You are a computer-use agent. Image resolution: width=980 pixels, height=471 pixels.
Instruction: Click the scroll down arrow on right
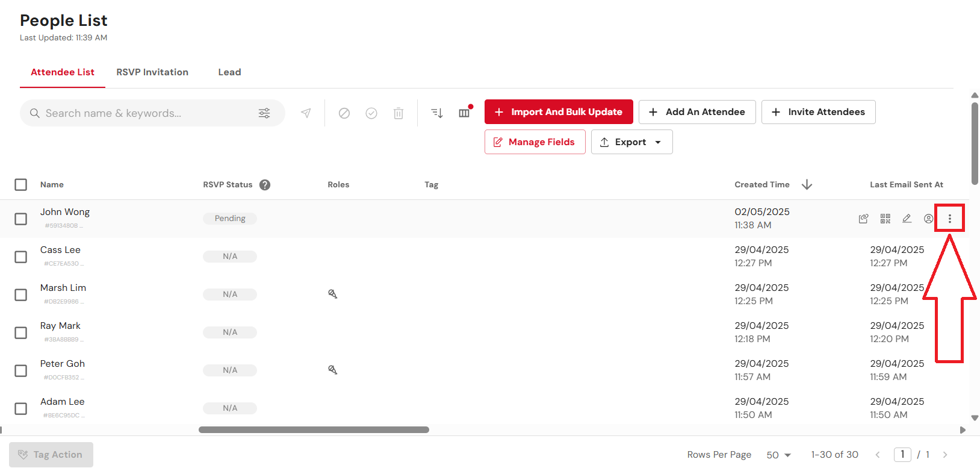click(x=975, y=418)
